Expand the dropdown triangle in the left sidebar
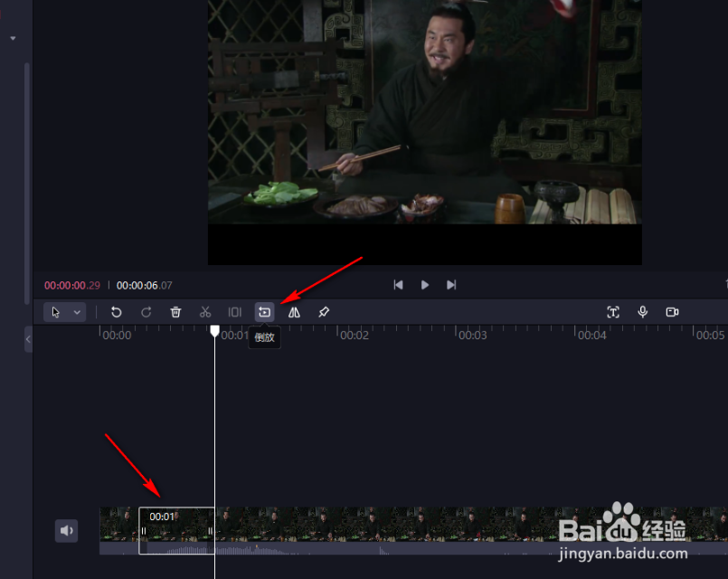 (13, 38)
